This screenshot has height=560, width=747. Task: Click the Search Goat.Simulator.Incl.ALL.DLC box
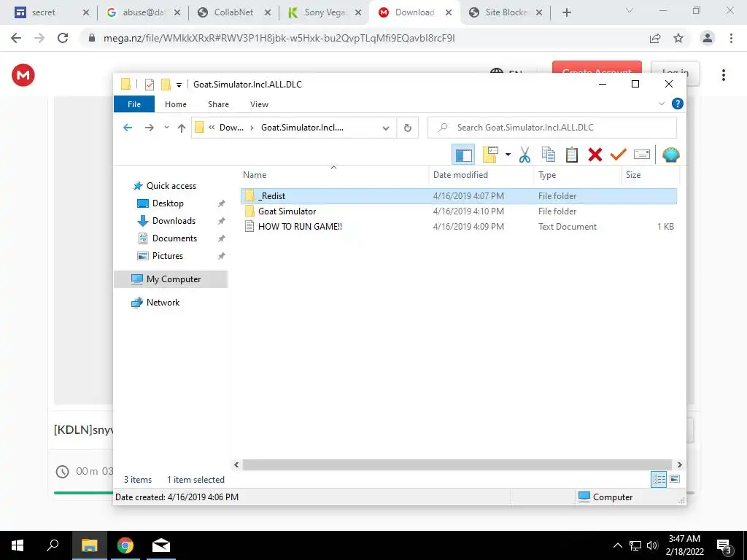click(551, 128)
